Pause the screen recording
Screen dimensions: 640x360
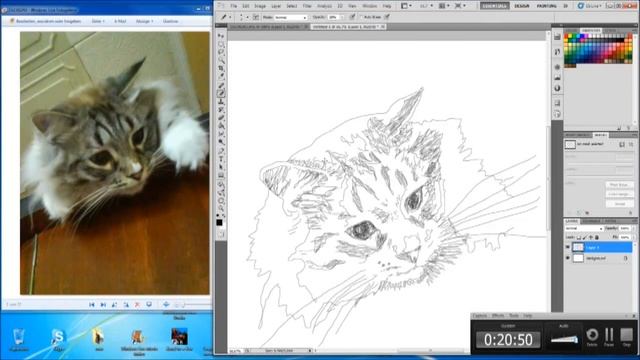pyautogui.click(x=609, y=337)
